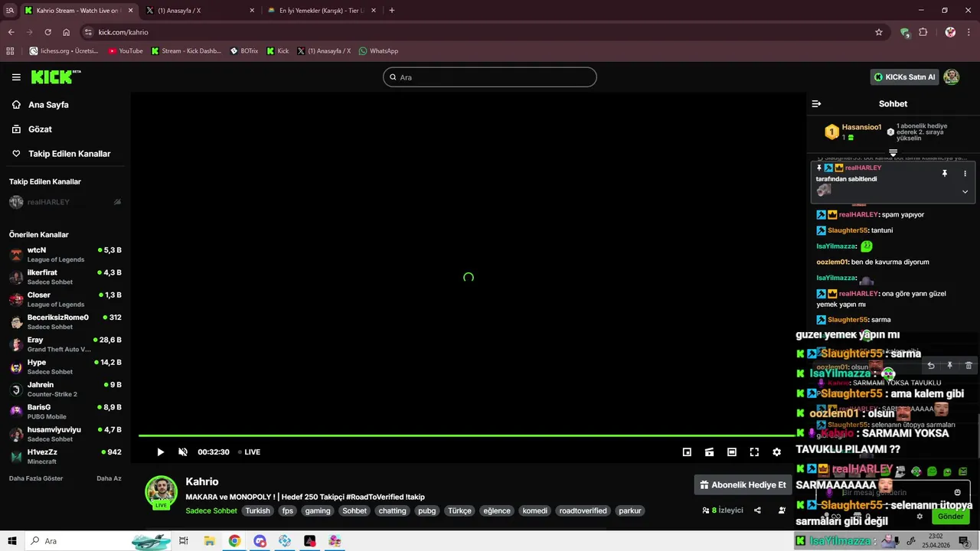Click delete icon on hovered chat message
This screenshot has width=980, height=551.
(x=969, y=366)
